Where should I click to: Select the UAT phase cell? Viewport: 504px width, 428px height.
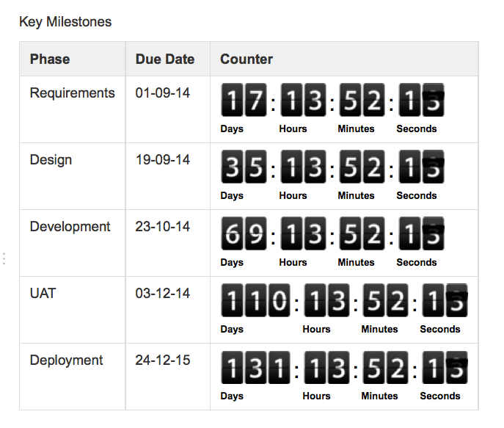point(43,294)
